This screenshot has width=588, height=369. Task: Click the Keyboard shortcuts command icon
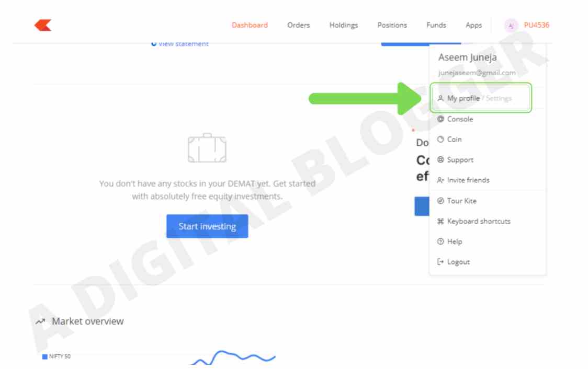click(440, 221)
